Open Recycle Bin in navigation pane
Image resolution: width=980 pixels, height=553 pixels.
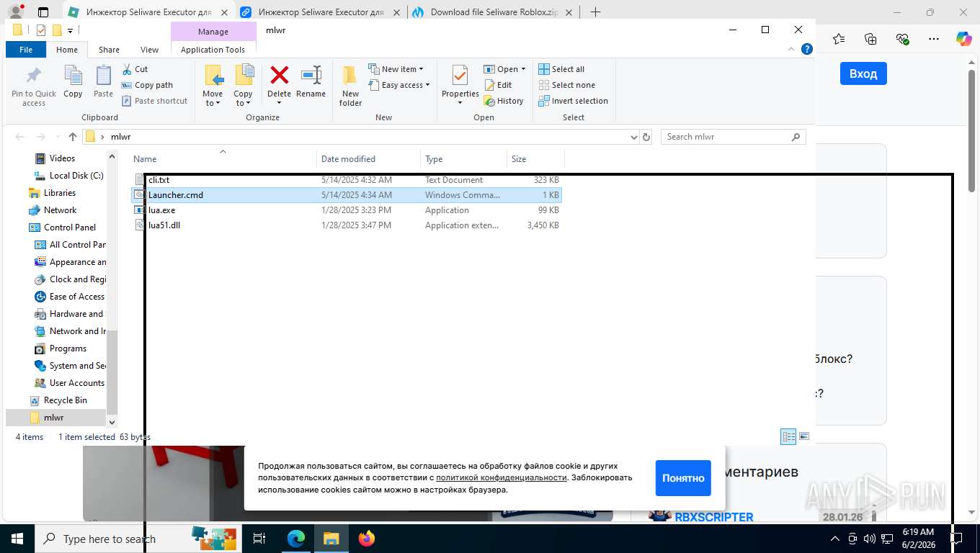(x=65, y=400)
